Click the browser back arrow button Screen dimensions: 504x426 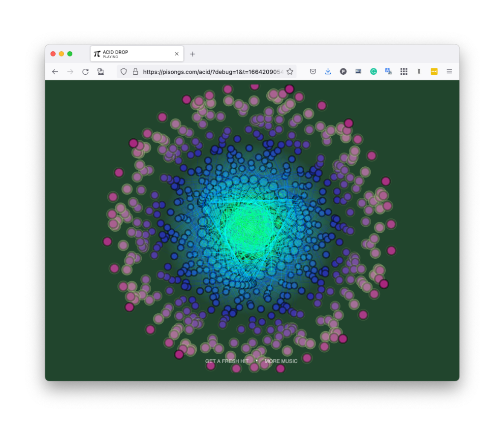55,72
